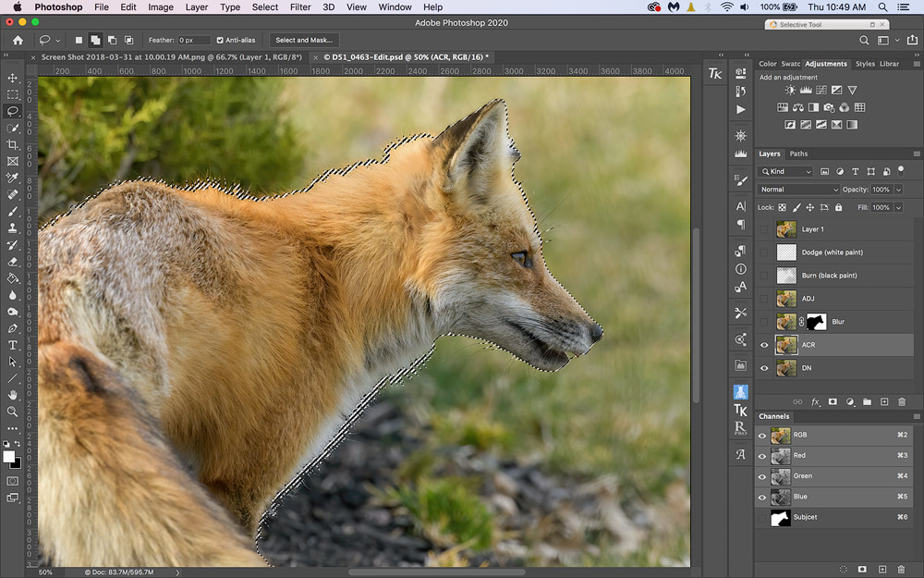Expand the Opacity value dropdown arrow

(899, 190)
